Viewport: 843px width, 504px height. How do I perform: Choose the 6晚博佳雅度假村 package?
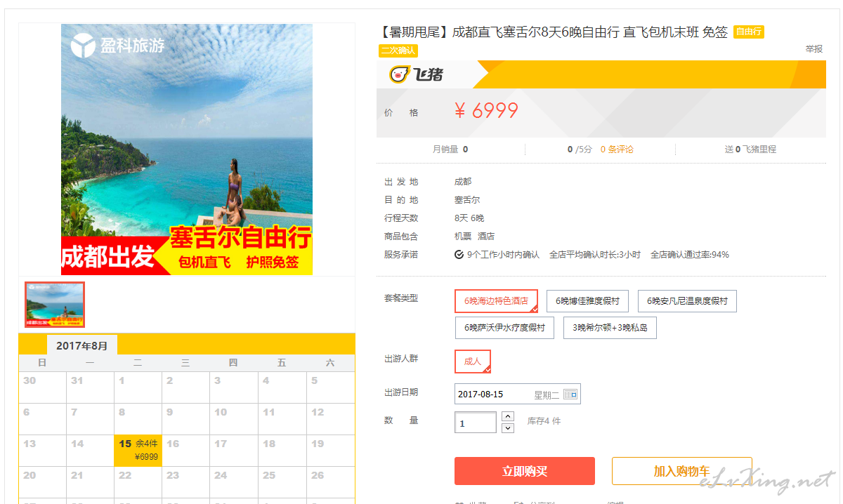[587, 300]
